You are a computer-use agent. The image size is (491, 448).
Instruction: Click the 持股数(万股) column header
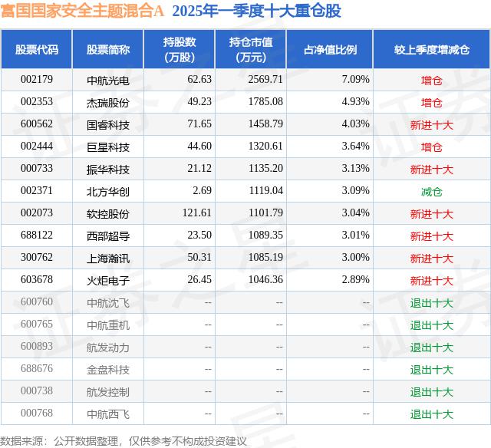[x=179, y=50]
